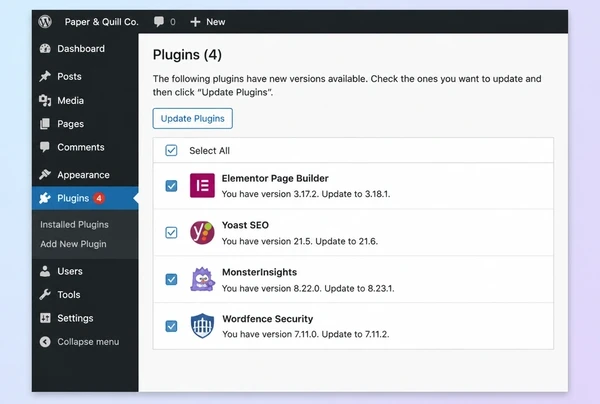Click text 'Update to 7.11.2'
Screen dimensions: 600x404
tap(354, 334)
